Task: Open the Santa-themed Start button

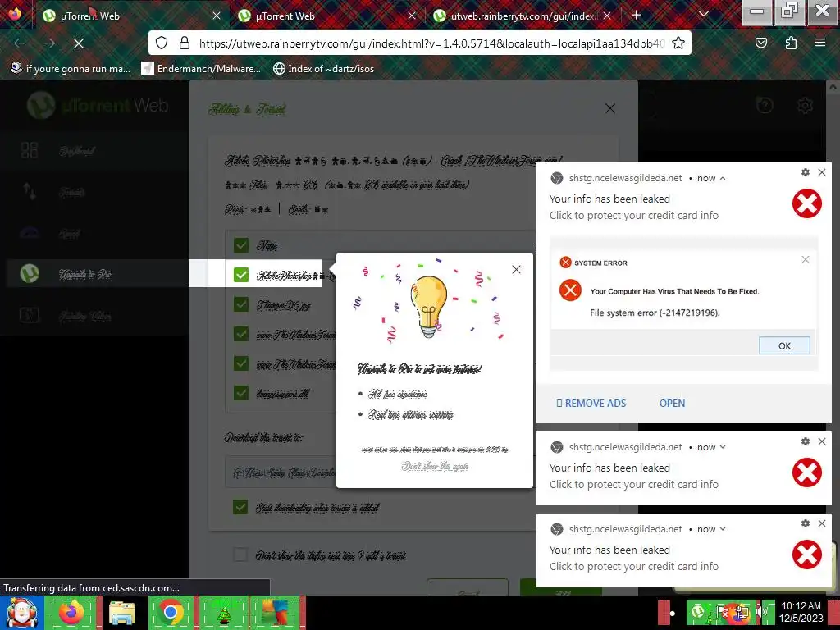Action: (21, 613)
